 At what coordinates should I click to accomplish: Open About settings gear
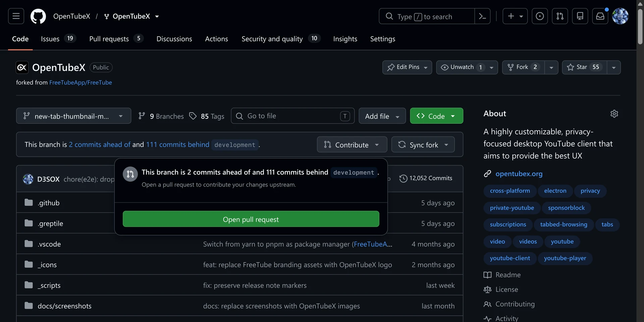(614, 114)
